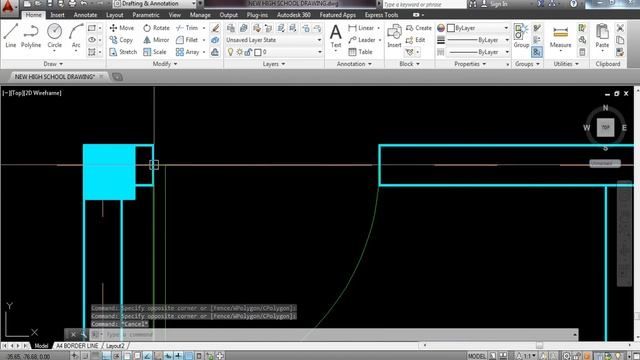Expand the Annotation panel

coord(354,64)
